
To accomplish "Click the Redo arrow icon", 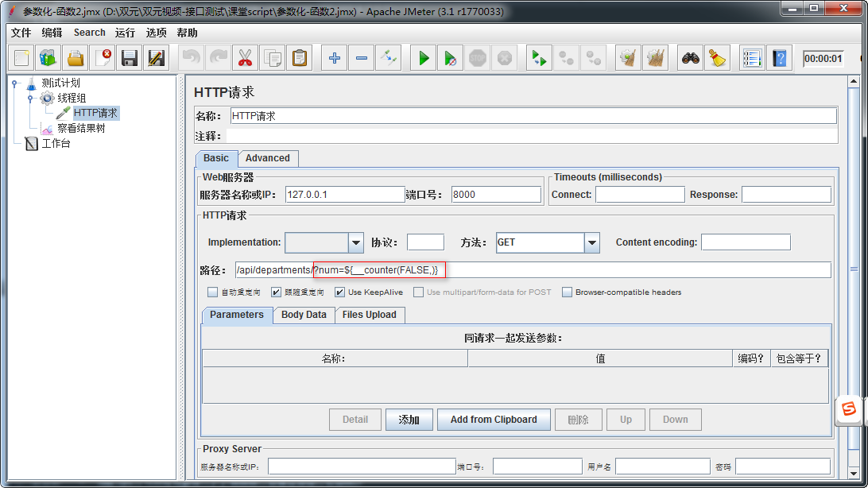I will pyautogui.click(x=218, y=58).
